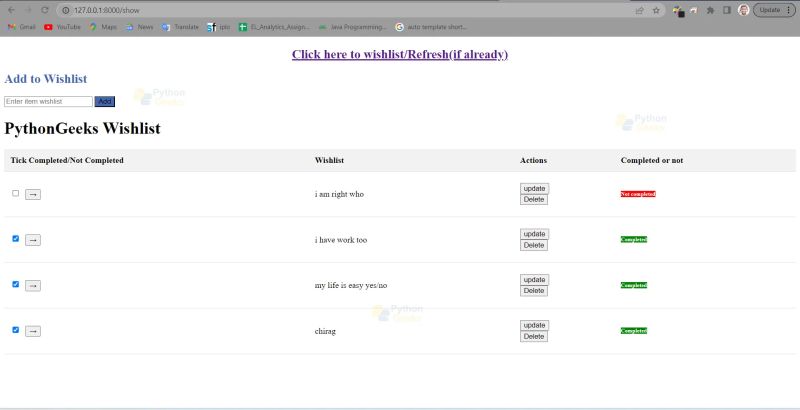Untick the checkbox for 'chirag'
Viewport: 800px width, 410px height.
[15, 330]
